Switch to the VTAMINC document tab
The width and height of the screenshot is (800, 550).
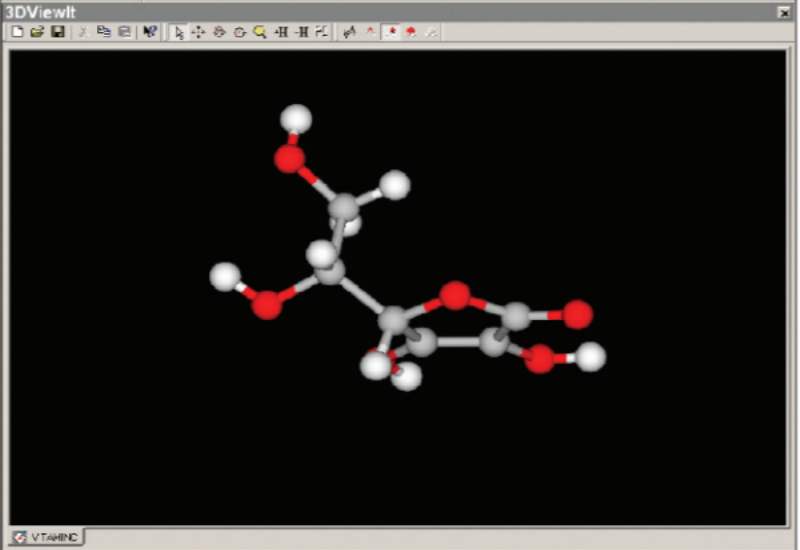coord(48,537)
